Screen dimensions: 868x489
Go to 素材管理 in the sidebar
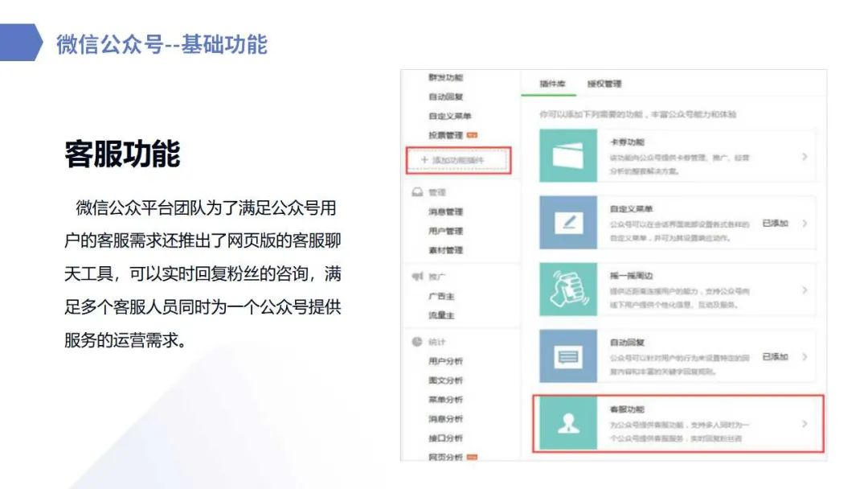(x=445, y=250)
